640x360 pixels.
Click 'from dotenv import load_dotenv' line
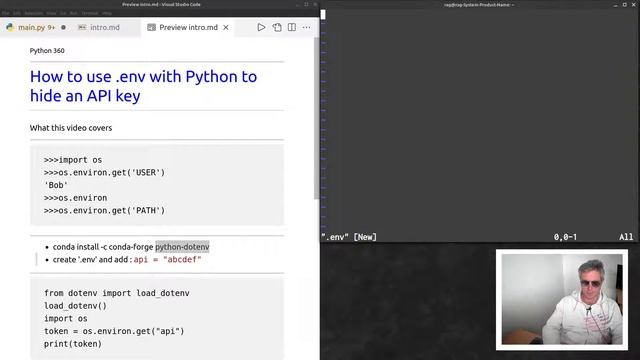click(x=117, y=293)
